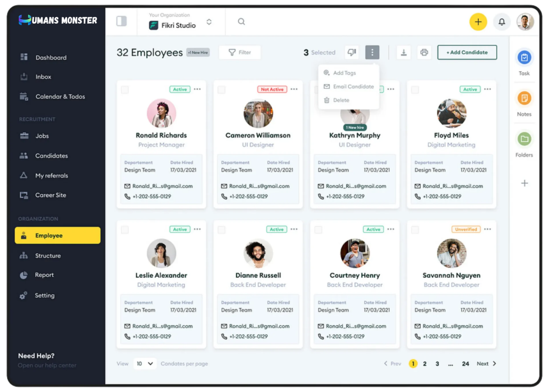Click the notification bell icon
549x392 pixels.
(502, 22)
